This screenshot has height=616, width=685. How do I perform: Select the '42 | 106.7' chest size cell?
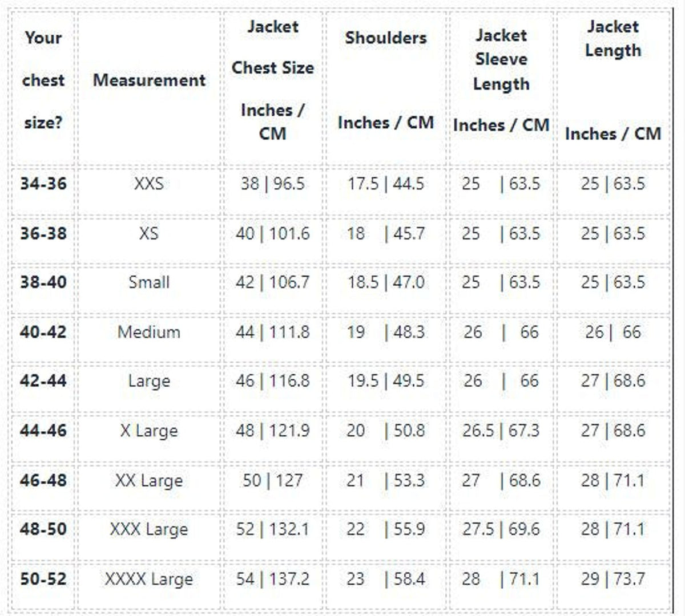[x=273, y=282]
